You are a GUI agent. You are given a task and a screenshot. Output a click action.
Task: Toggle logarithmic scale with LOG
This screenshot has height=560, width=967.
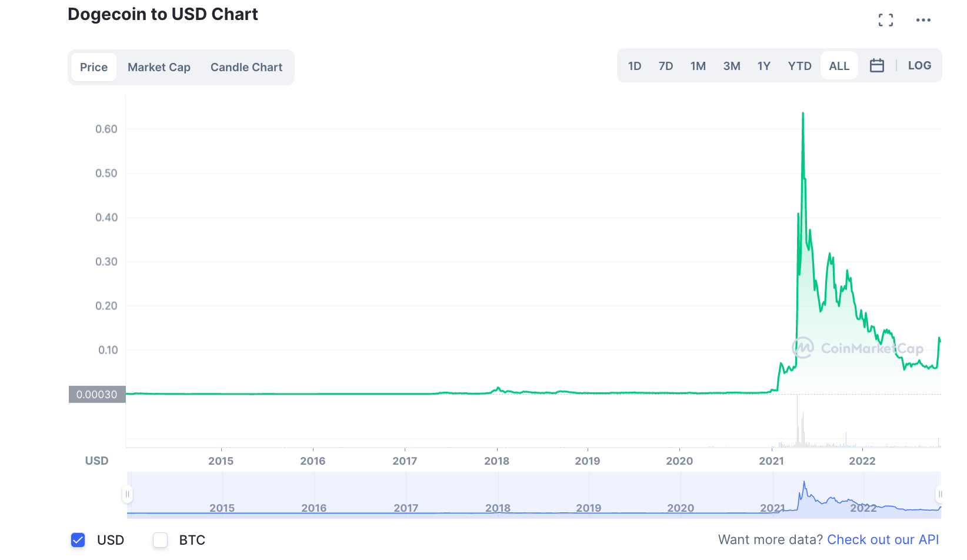919,65
